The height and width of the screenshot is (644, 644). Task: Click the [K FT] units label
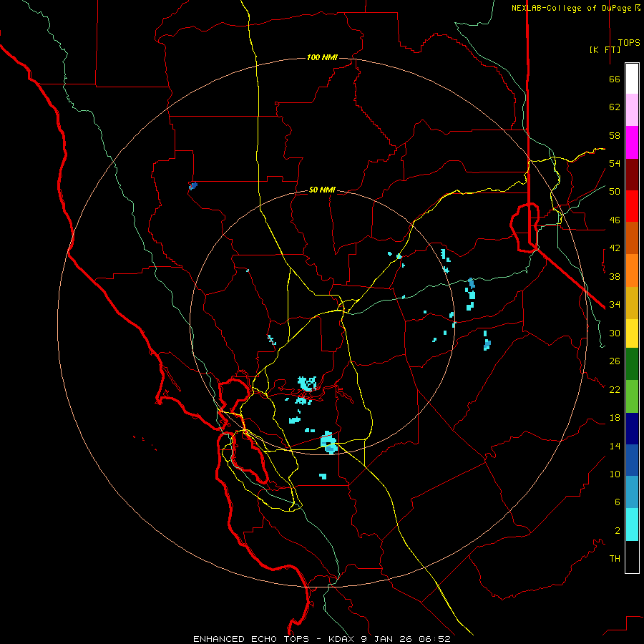605,49
